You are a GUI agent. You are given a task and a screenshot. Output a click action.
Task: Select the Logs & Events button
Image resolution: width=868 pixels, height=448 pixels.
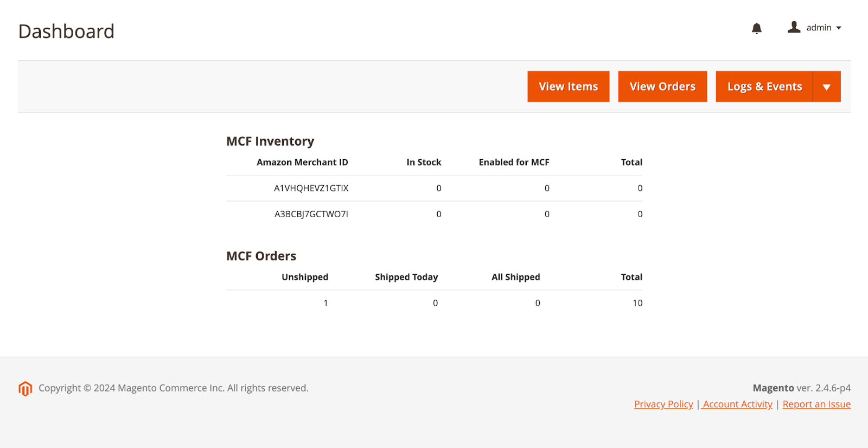tap(764, 87)
